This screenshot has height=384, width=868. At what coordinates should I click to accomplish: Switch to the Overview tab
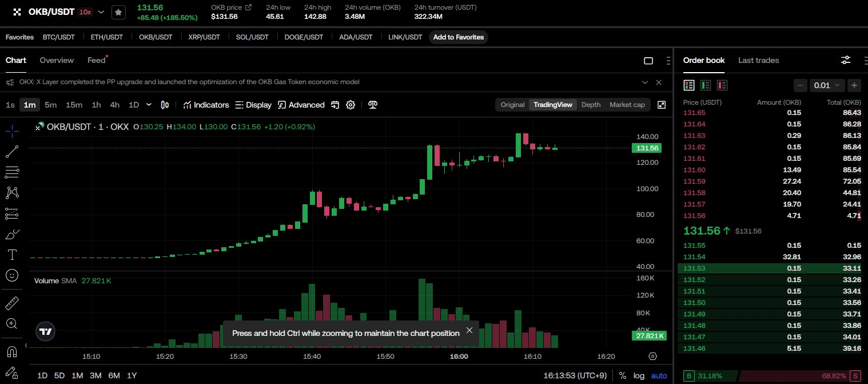(57, 60)
